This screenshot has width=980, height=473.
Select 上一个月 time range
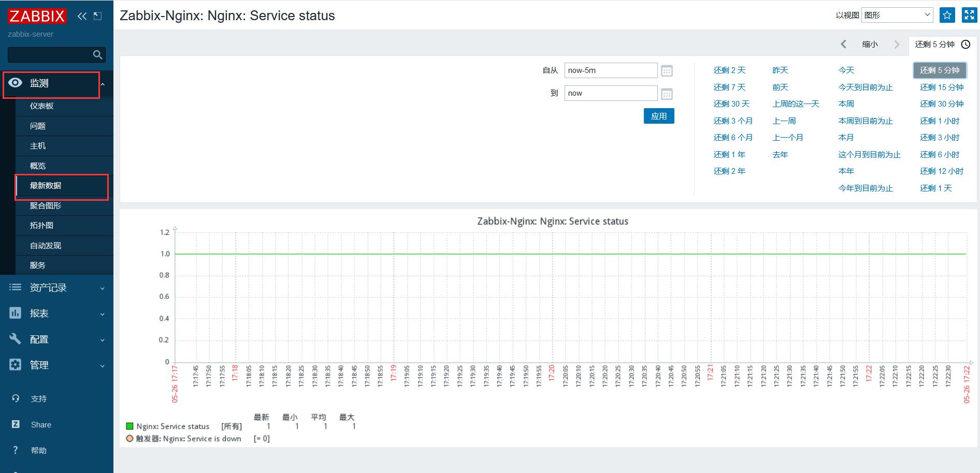click(x=788, y=138)
